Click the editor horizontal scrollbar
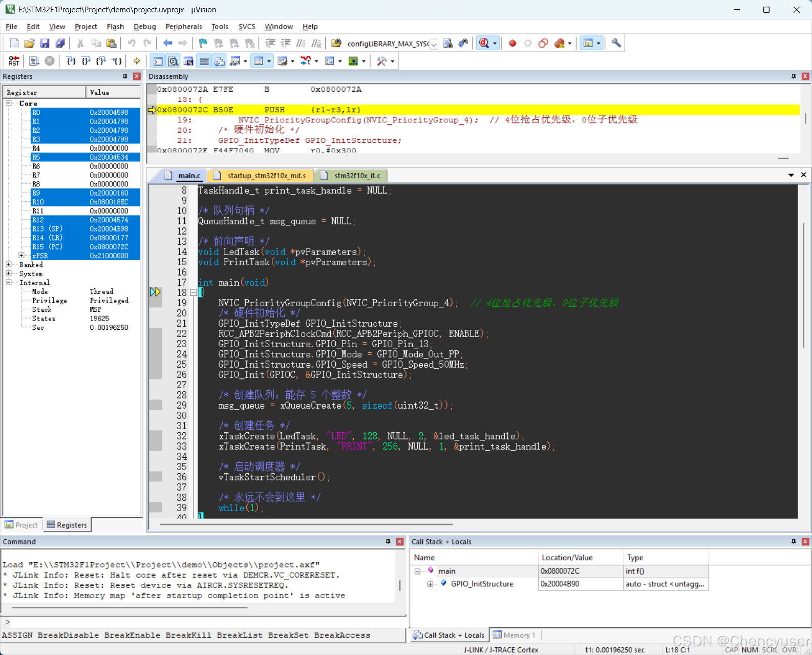This screenshot has width=812, height=655. click(x=306, y=524)
